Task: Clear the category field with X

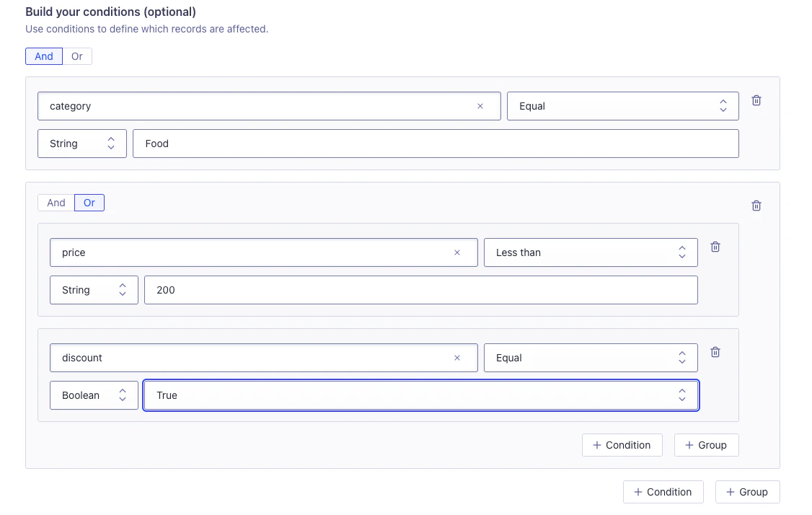Action: [x=480, y=106]
